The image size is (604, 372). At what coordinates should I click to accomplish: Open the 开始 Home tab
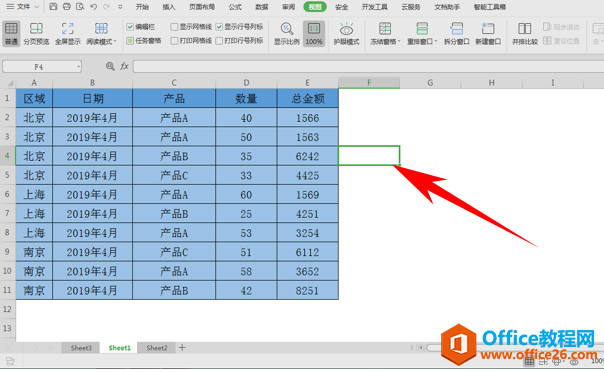tap(142, 7)
